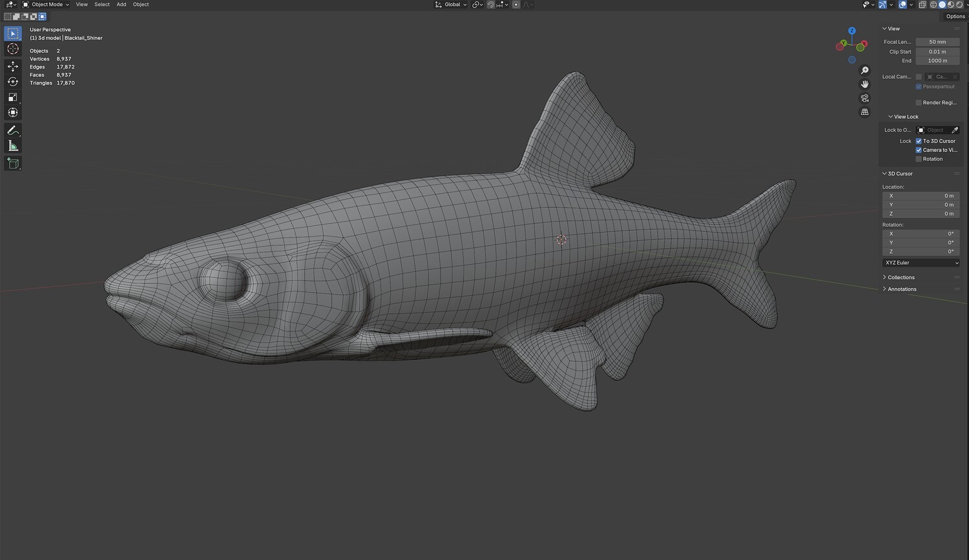Click the clip End field
Image resolution: width=969 pixels, height=560 pixels.
click(937, 61)
